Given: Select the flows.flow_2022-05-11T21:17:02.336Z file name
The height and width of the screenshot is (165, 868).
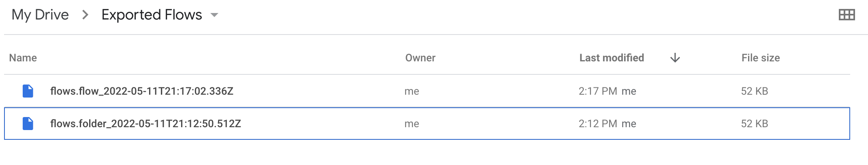Looking at the screenshot, I should [x=142, y=91].
